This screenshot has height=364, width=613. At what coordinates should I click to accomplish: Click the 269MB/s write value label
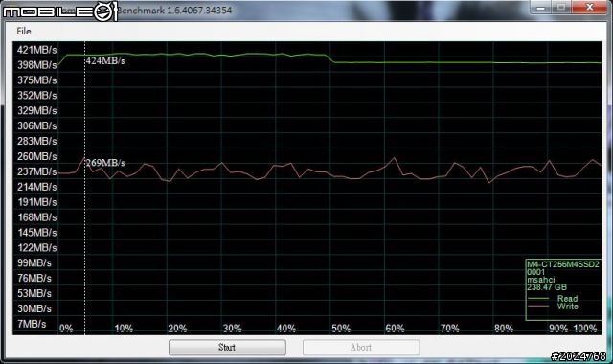tap(105, 163)
